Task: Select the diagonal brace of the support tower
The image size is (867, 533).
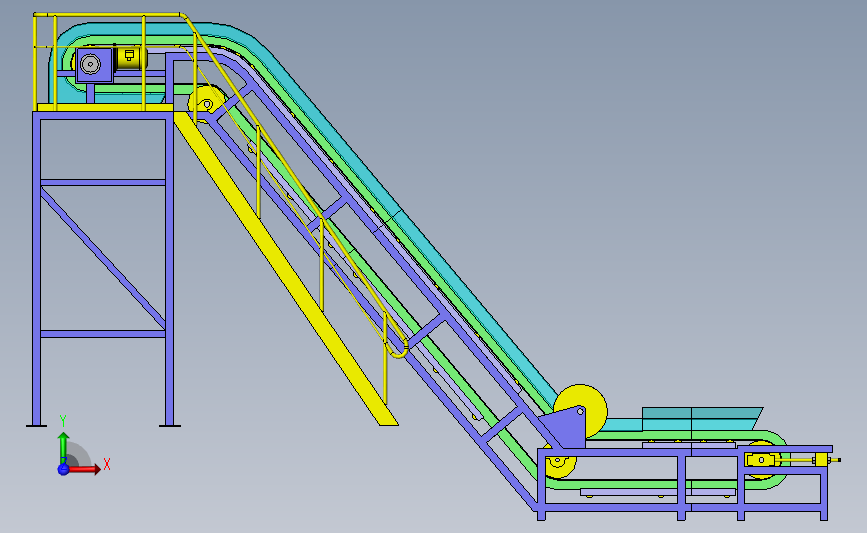Action: [x=103, y=258]
